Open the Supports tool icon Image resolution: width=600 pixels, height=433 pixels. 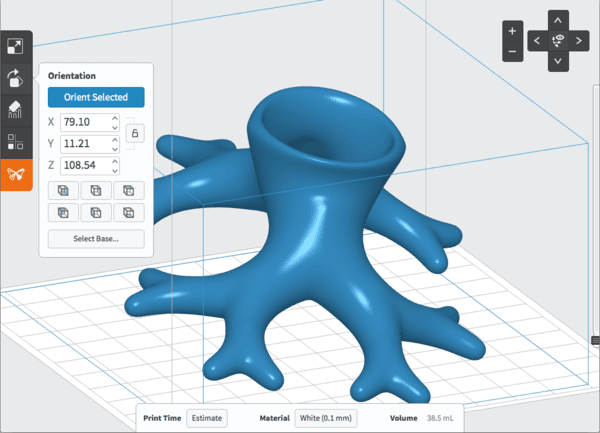tap(16, 110)
